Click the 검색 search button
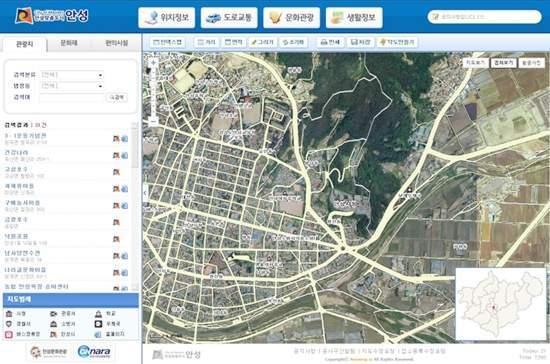The width and height of the screenshot is (550, 364). [117, 97]
